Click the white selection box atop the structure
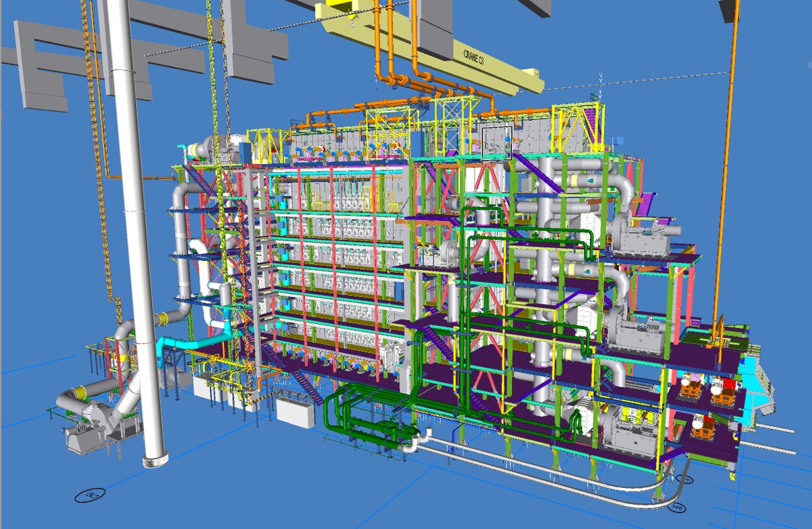812x529 pixels. click(x=497, y=143)
